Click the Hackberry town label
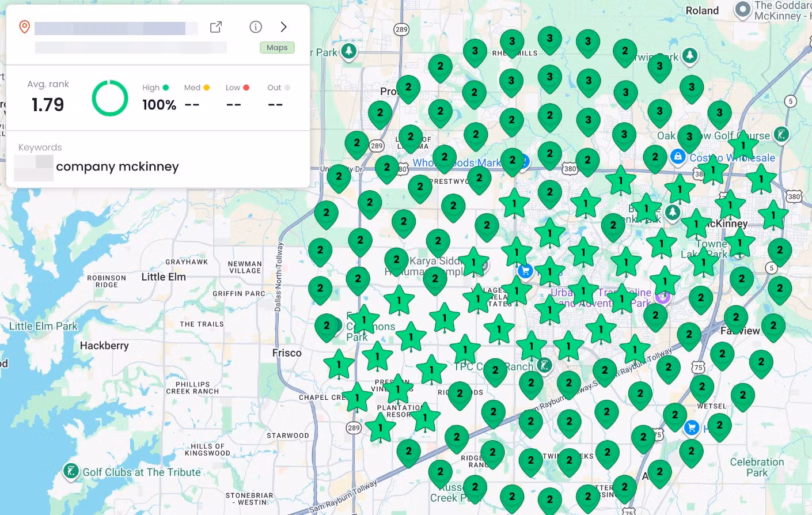The height and width of the screenshot is (515, 812). pos(104,346)
